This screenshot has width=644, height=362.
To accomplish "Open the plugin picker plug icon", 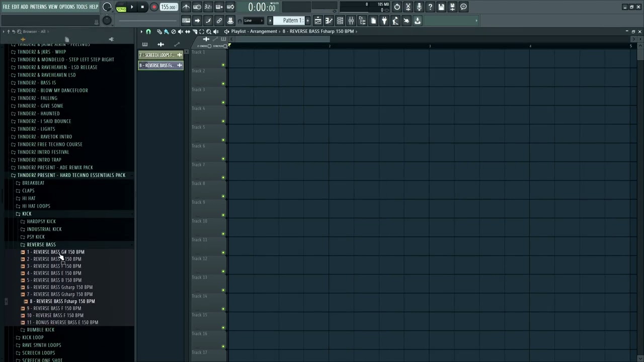I will point(384,21).
